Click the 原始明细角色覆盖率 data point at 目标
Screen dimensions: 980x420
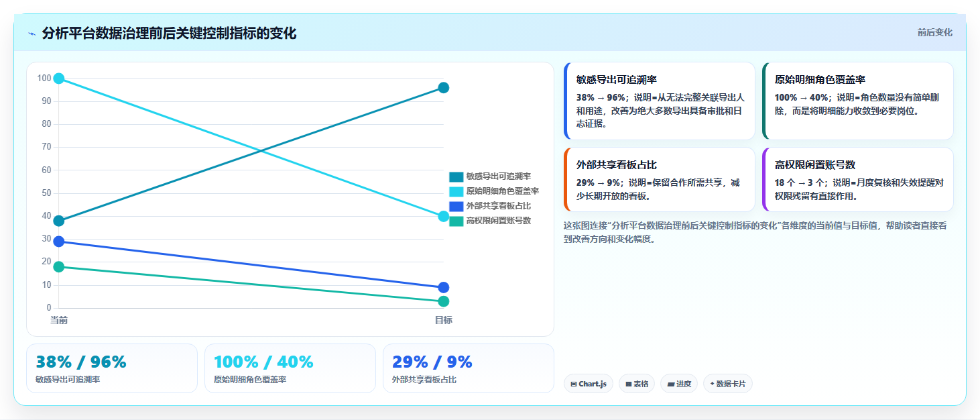click(x=443, y=216)
